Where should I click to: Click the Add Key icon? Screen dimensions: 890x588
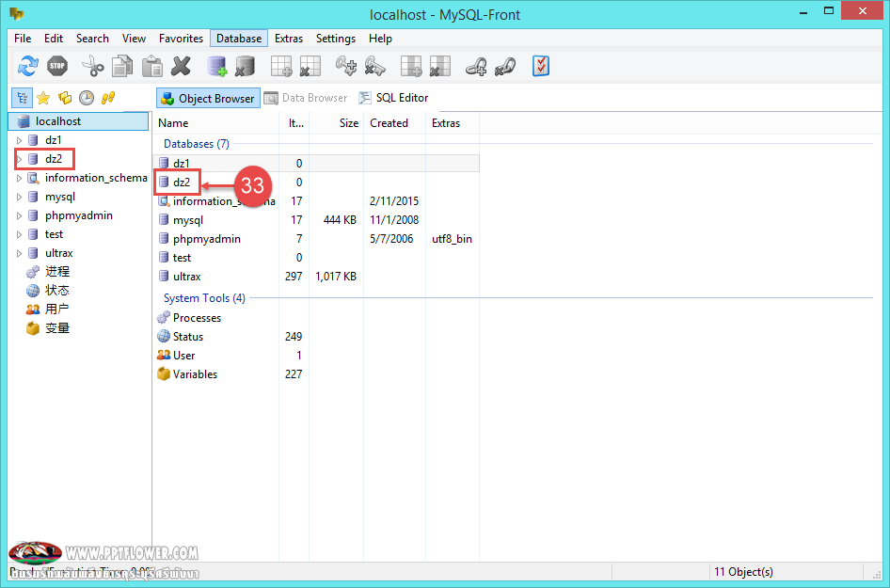point(346,67)
